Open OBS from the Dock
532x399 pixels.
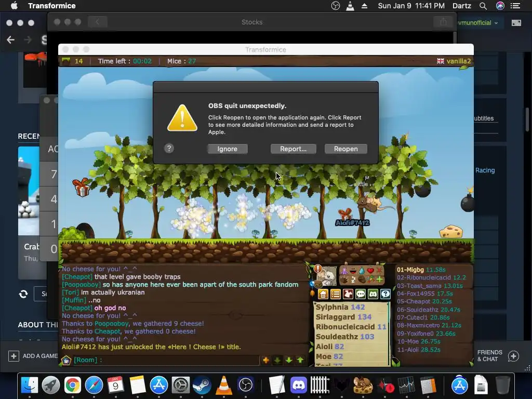246,385
